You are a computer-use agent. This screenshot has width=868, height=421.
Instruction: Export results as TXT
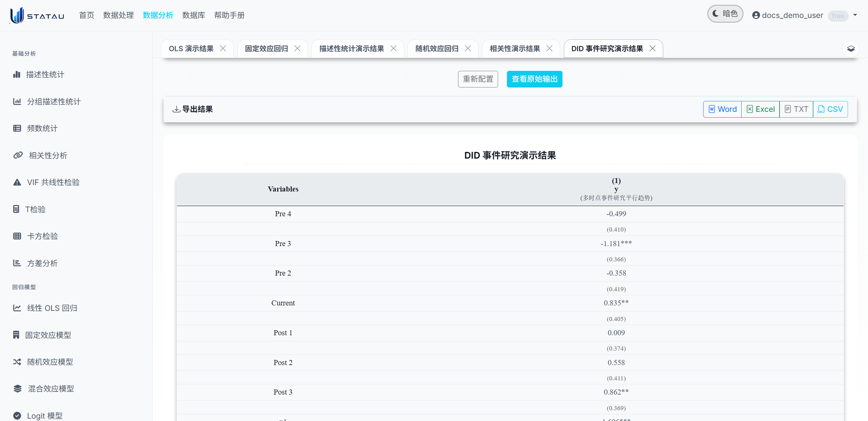pos(796,109)
